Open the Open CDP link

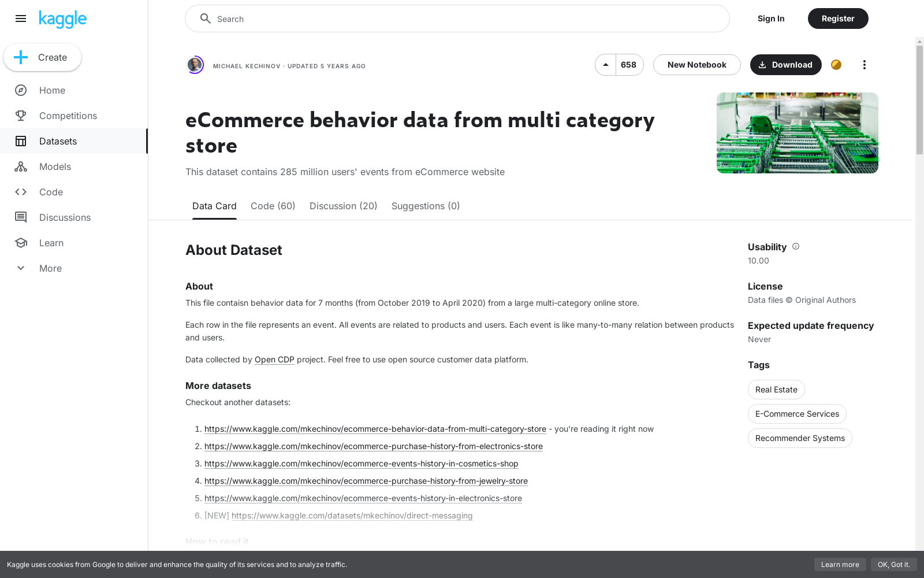pyautogui.click(x=274, y=360)
